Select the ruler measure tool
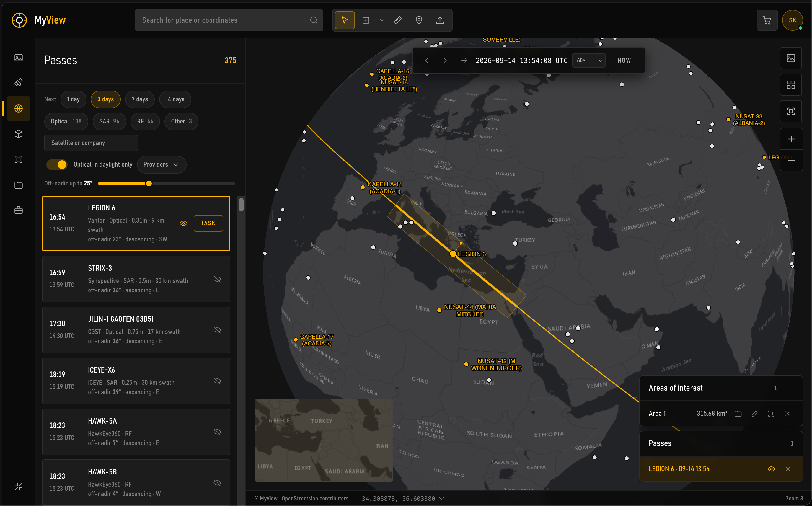The height and width of the screenshot is (506, 812). click(x=398, y=20)
